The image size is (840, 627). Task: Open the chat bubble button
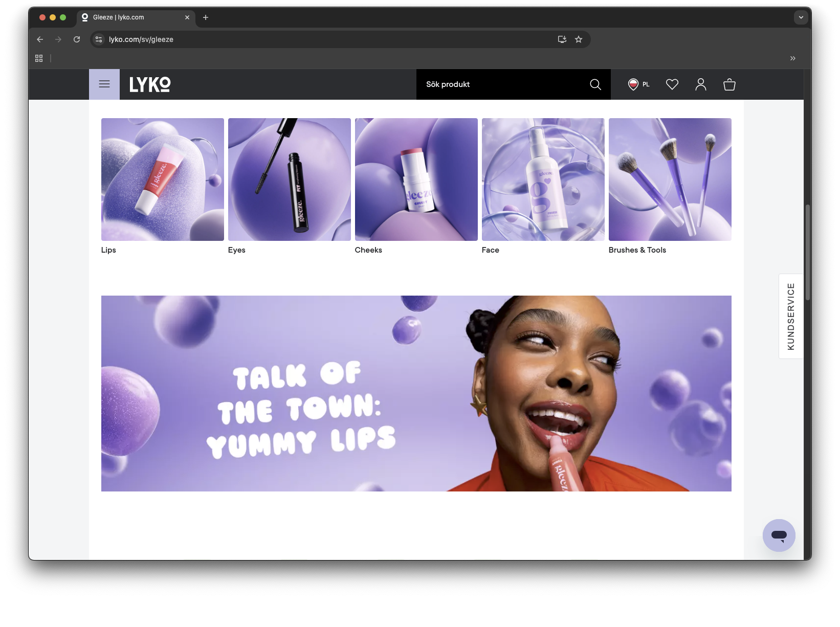pyautogui.click(x=779, y=535)
